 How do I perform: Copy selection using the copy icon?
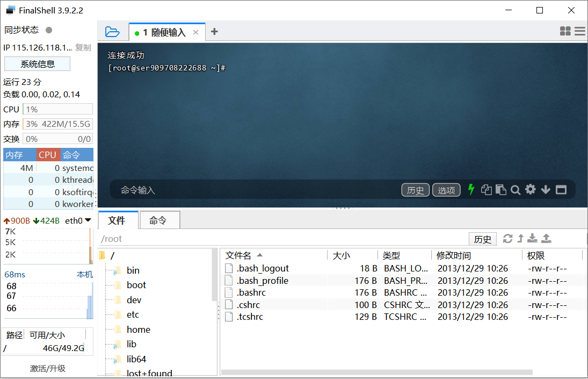(x=486, y=190)
